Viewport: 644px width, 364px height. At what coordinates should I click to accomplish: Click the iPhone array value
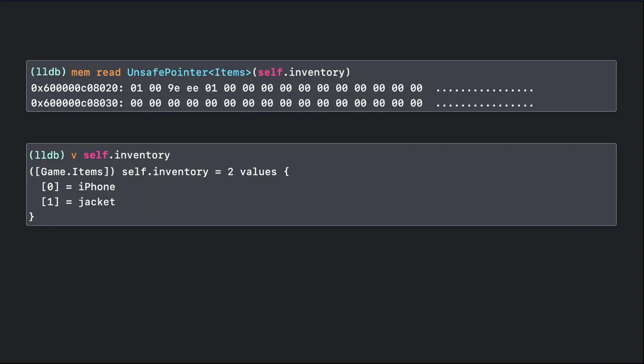97,187
